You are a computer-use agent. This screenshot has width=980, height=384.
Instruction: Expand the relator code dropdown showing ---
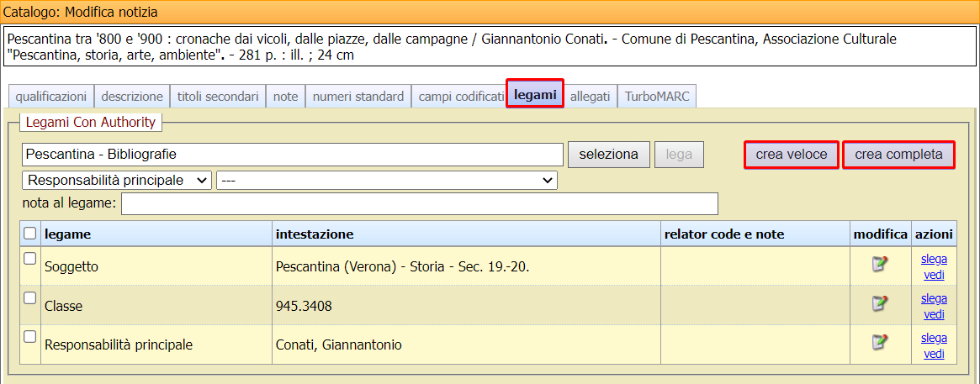tap(386, 180)
